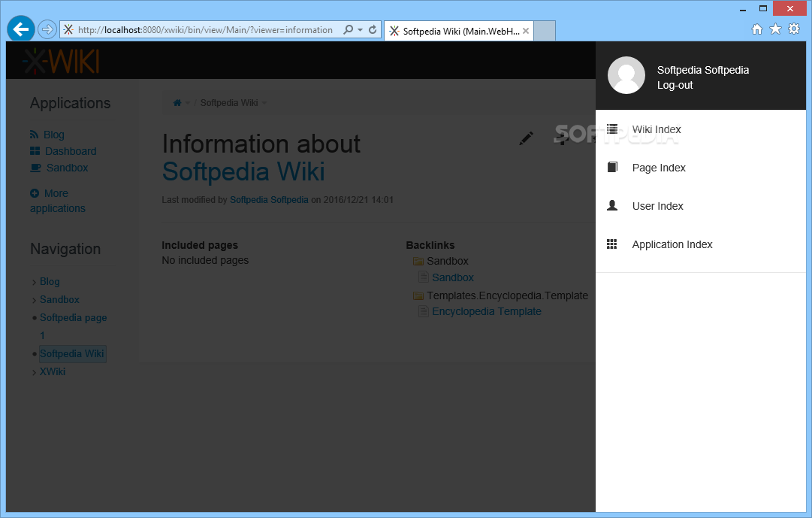Open the address bar dropdown arrow
Screen dimensions: 812x518
pos(360,30)
